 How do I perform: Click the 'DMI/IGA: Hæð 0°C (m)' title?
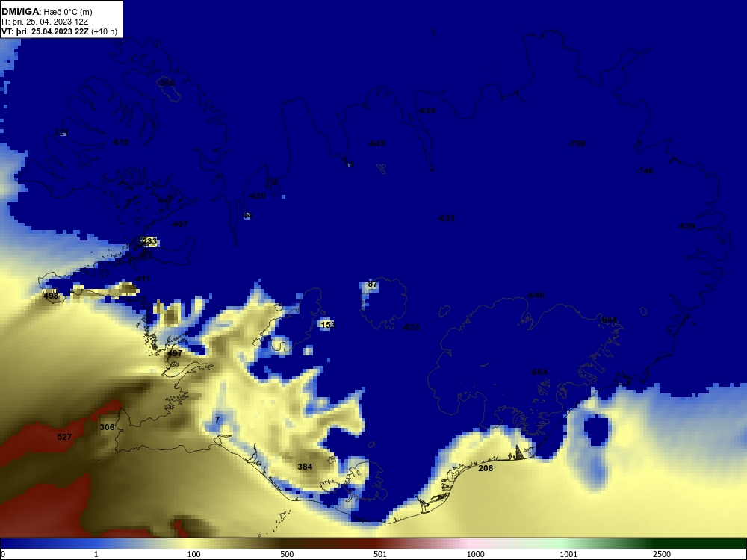[46, 12]
